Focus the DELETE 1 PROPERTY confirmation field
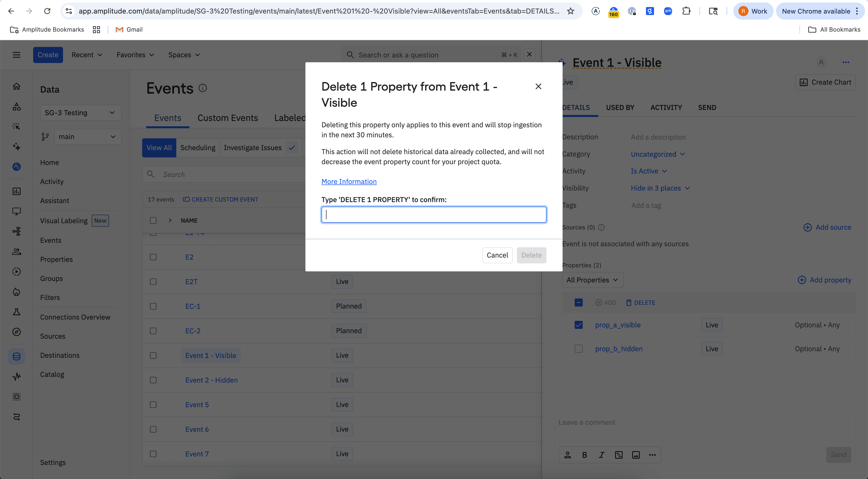The width and height of the screenshot is (868, 479). (x=434, y=215)
